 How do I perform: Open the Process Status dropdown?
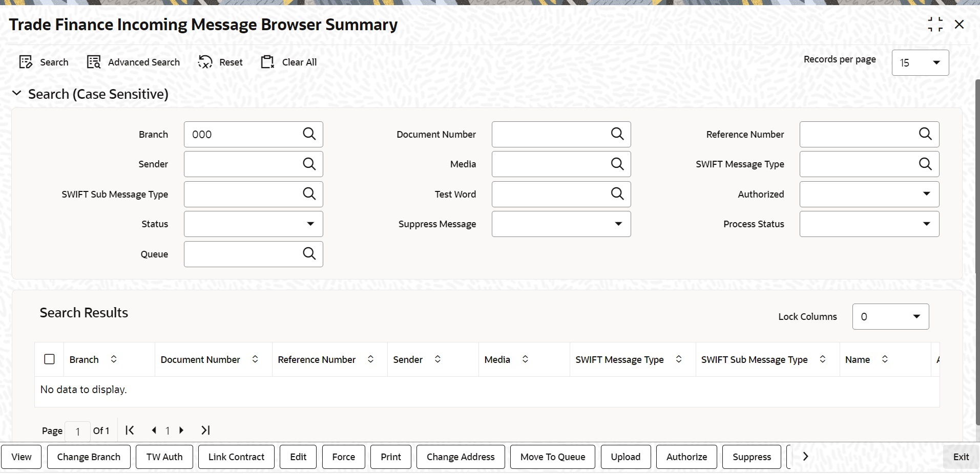[x=869, y=224]
